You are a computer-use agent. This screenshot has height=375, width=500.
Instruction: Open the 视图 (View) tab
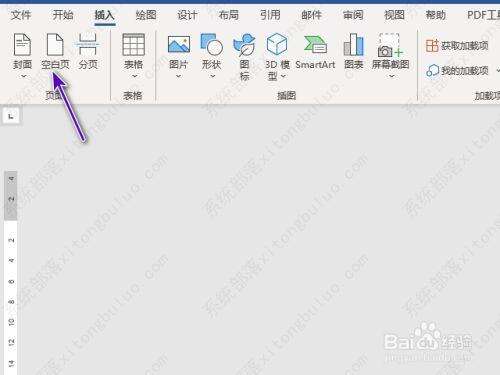click(x=394, y=15)
